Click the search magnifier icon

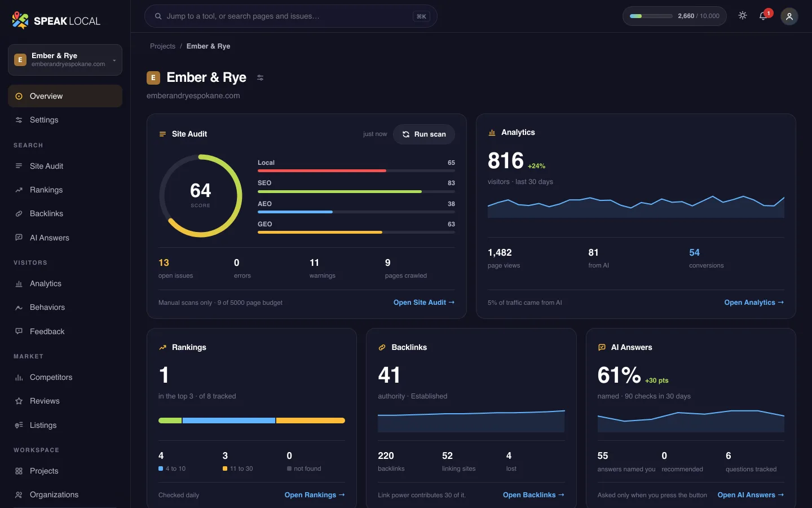pos(158,16)
